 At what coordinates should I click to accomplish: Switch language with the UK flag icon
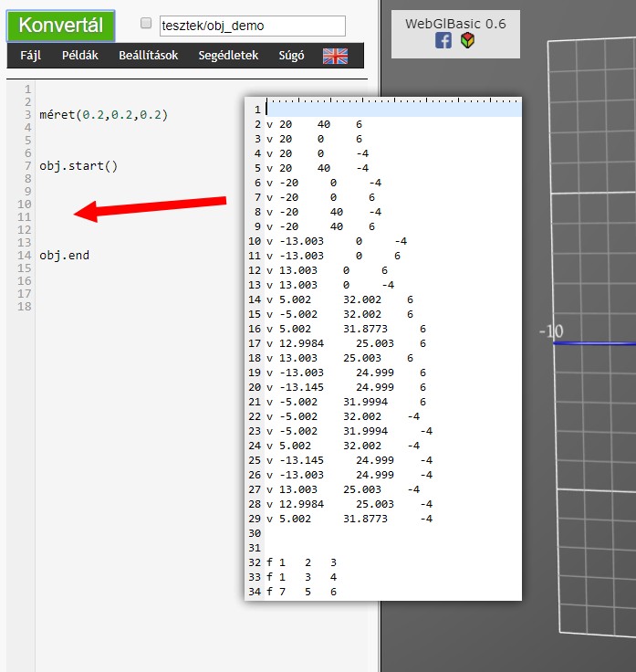click(x=335, y=56)
